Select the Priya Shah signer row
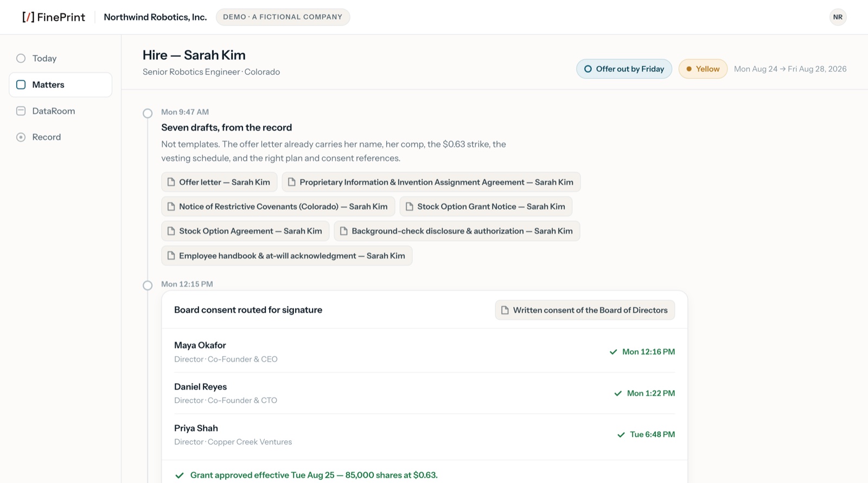Screen dimensions: 868x483 [x=424, y=435]
